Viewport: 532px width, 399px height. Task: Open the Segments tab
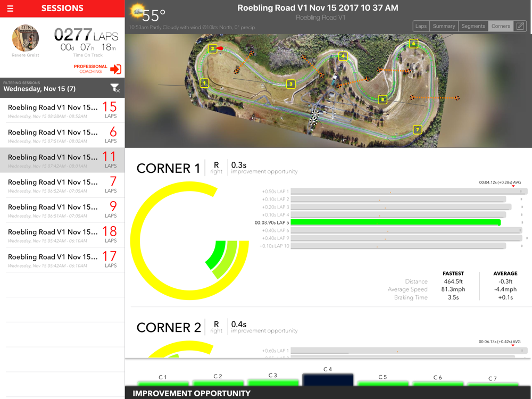(x=473, y=26)
